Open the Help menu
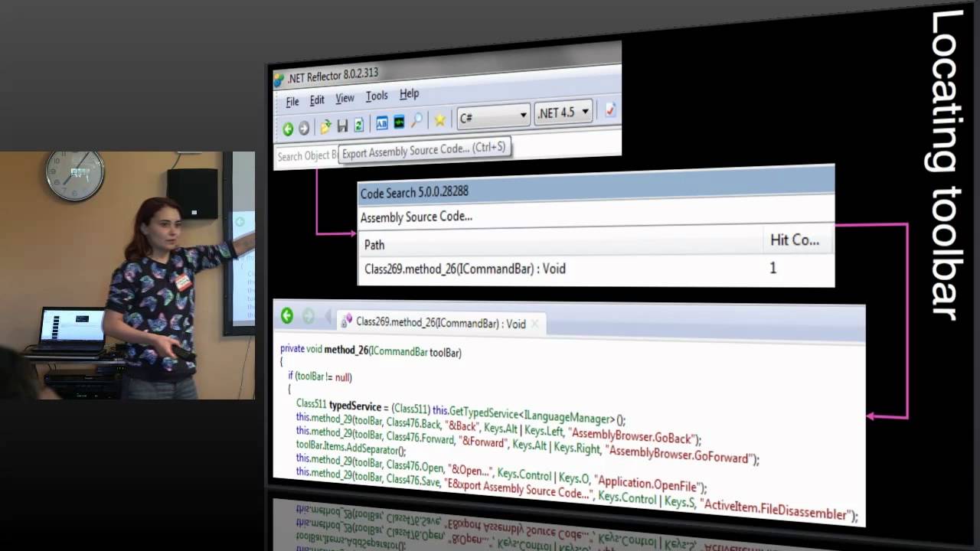The width and height of the screenshot is (980, 551). 409,93
